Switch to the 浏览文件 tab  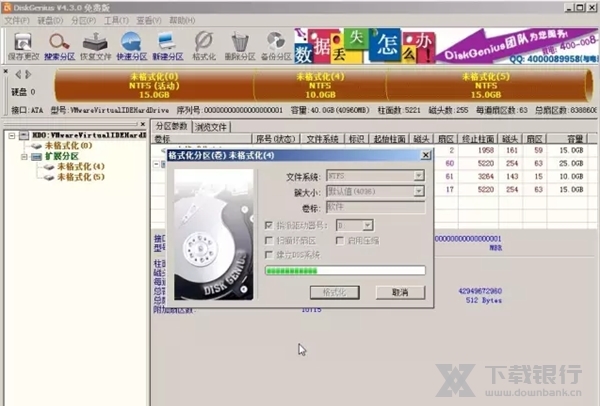point(211,127)
